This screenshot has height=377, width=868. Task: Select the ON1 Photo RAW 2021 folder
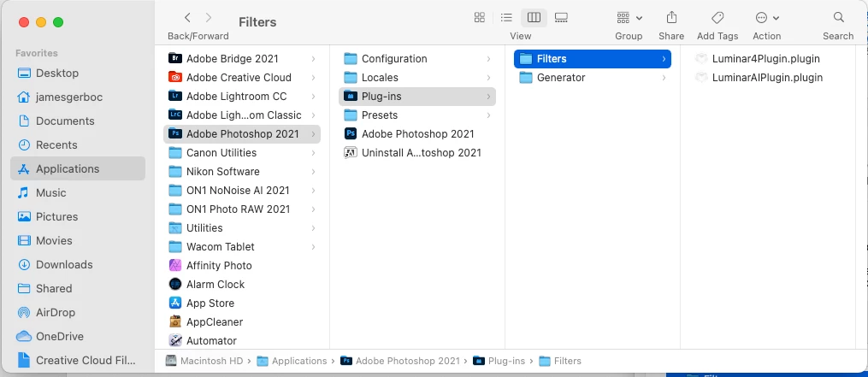point(242,209)
